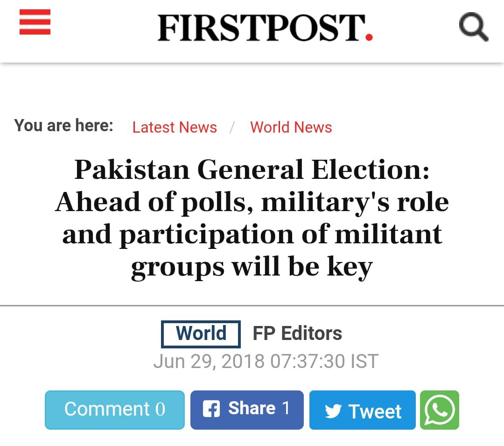This screenshot has height=446, width=504.
Task: Share article via the WhatsApp icon
Action: tap(440, 410)
